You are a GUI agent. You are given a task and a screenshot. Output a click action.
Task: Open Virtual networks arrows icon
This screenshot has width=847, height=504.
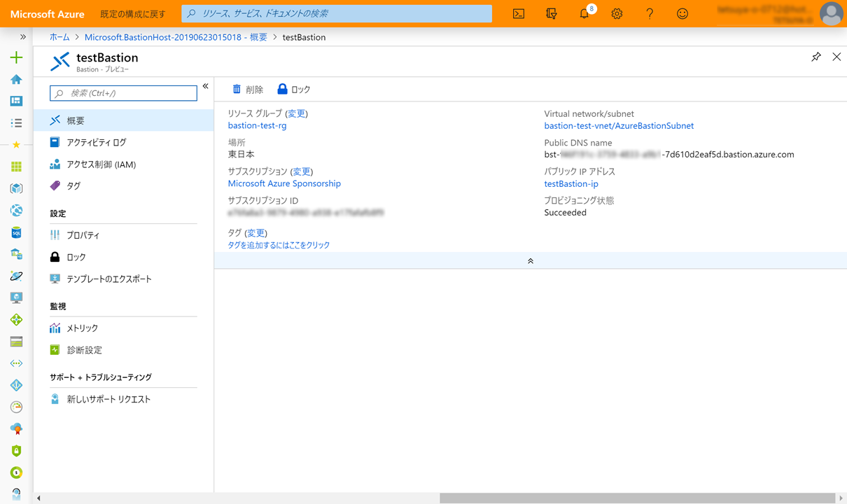point(16,363)
